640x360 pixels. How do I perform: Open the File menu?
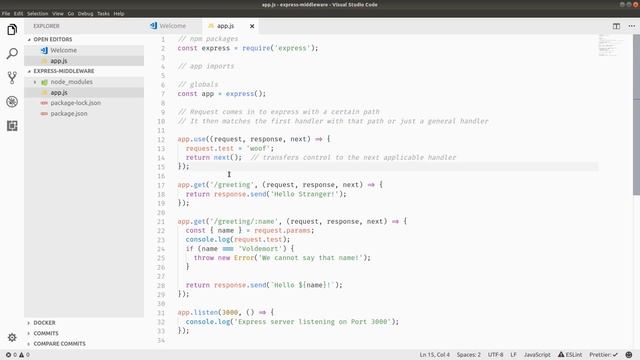point(6,13)
